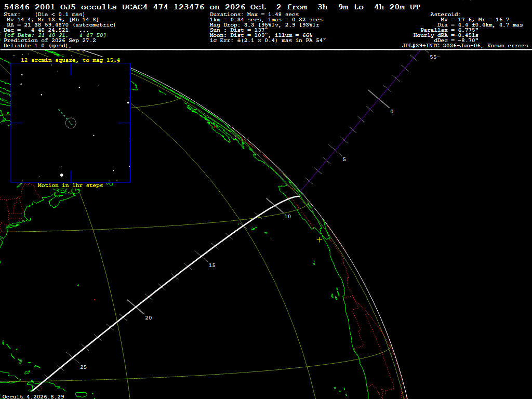Click the Occult 4.2026.8.29 version label
Image resolution: width=532 pixels, height=399 pixels.
coord(33,396)
